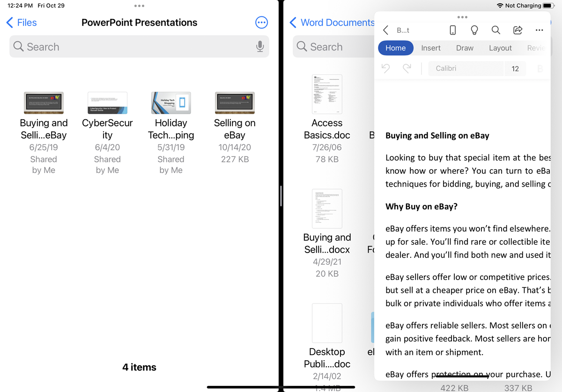This screenshot has width=562, height=392.
Task: Switch to the Draw ribbon tab
Action: [x=465, y=48]
